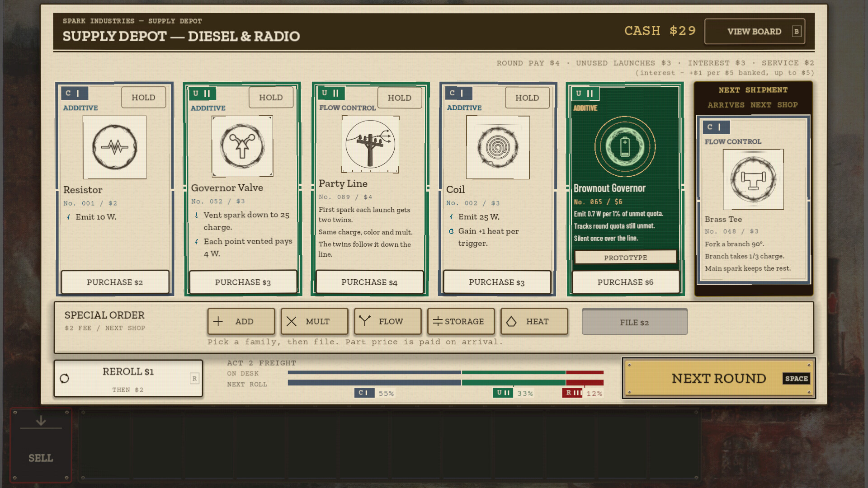Click the Party Line telephone pole icon
Viewport: 868px width, 488px height.
tap(370, 144)
